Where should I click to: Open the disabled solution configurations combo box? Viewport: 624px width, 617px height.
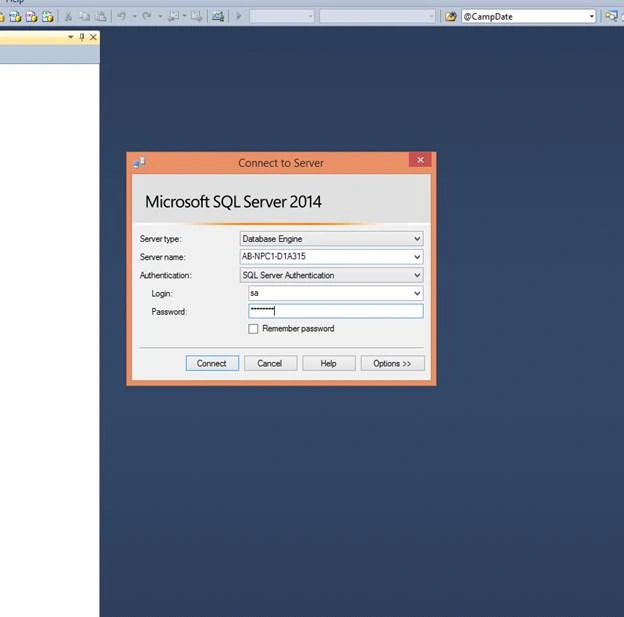[377, 17]
